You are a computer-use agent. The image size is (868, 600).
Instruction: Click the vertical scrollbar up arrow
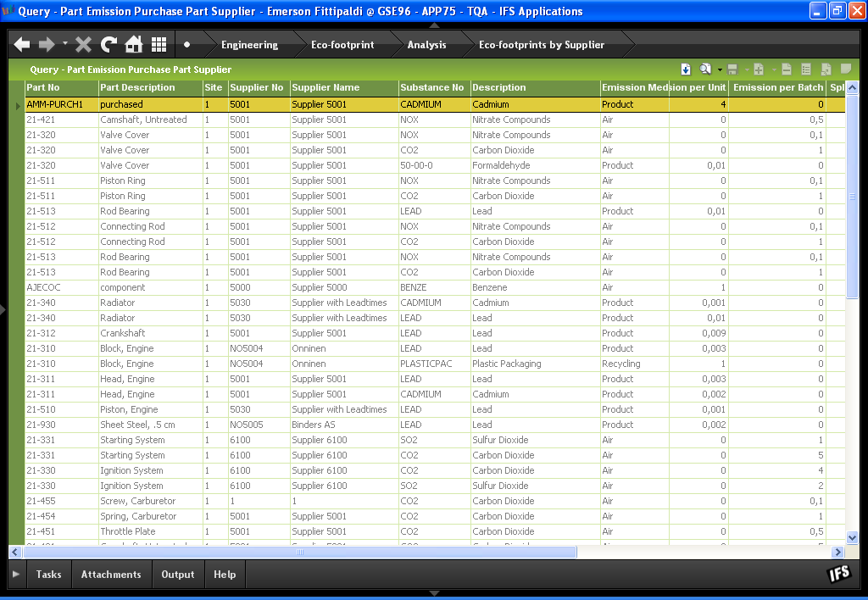point(853,87)
